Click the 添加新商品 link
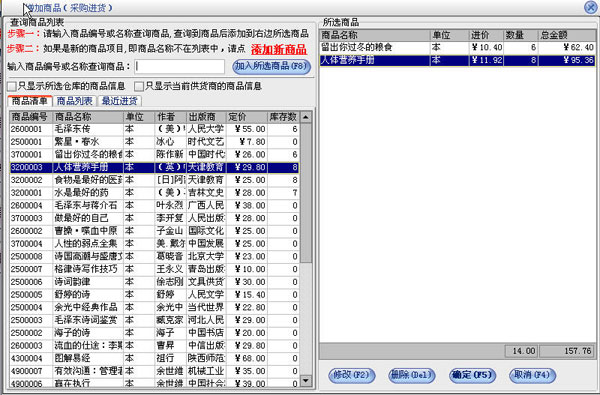The height and width of the screenshot is (395, 600). [x=279, y=49]
